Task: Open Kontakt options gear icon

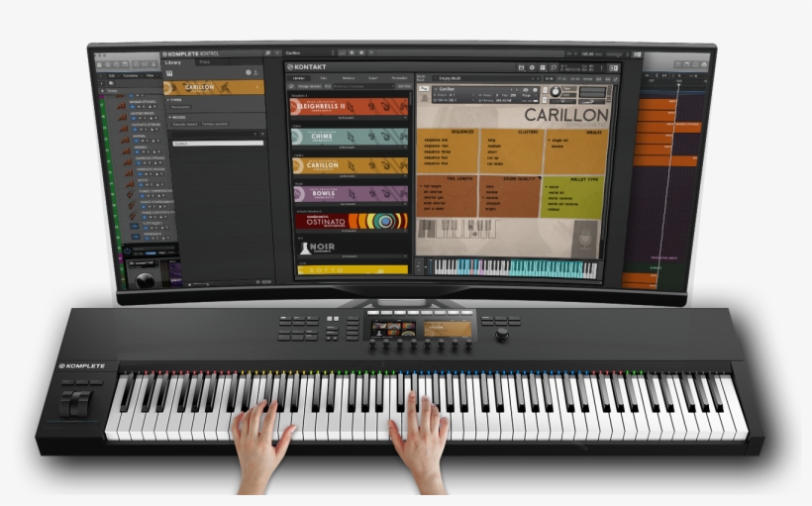Action: [532, 67]
